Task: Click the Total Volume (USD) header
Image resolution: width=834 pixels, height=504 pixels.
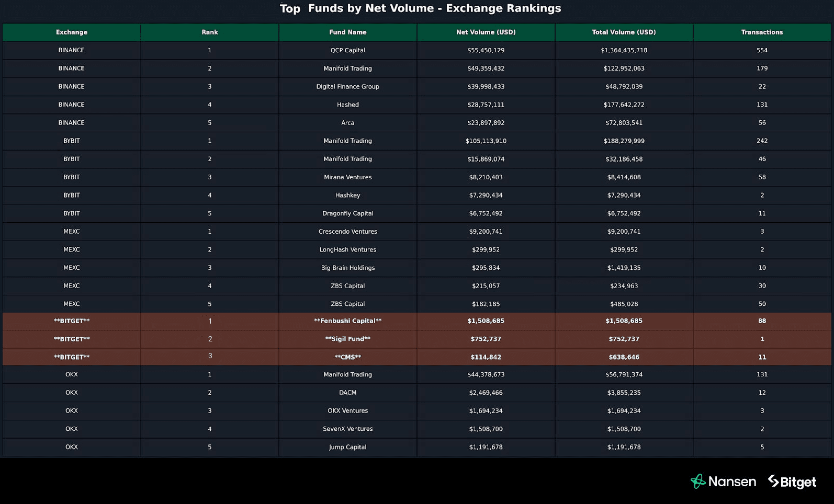Action: tap(624, 32)
